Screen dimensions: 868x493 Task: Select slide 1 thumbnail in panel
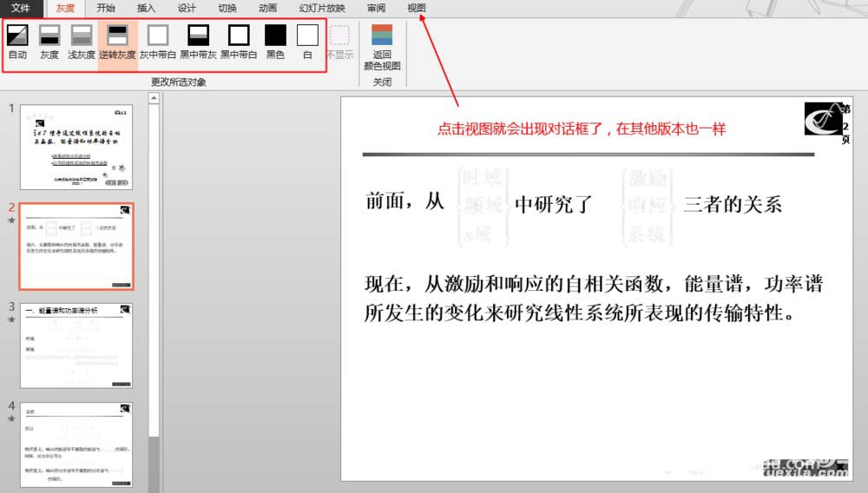76,147
